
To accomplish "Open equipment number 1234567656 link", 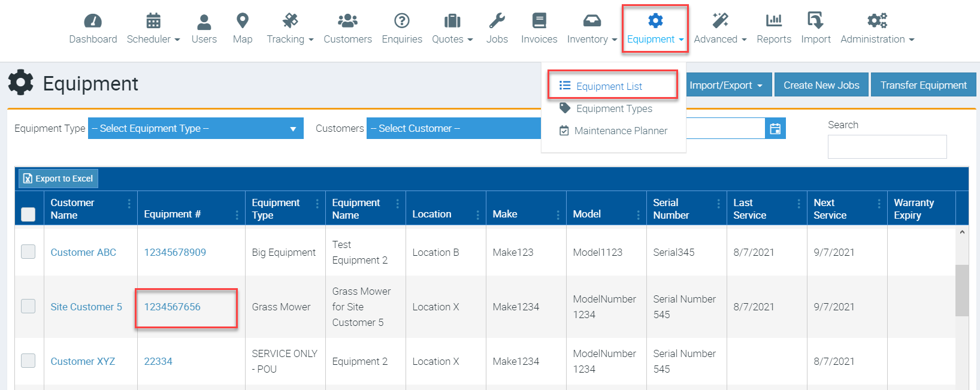I will [x=173, y=307].
